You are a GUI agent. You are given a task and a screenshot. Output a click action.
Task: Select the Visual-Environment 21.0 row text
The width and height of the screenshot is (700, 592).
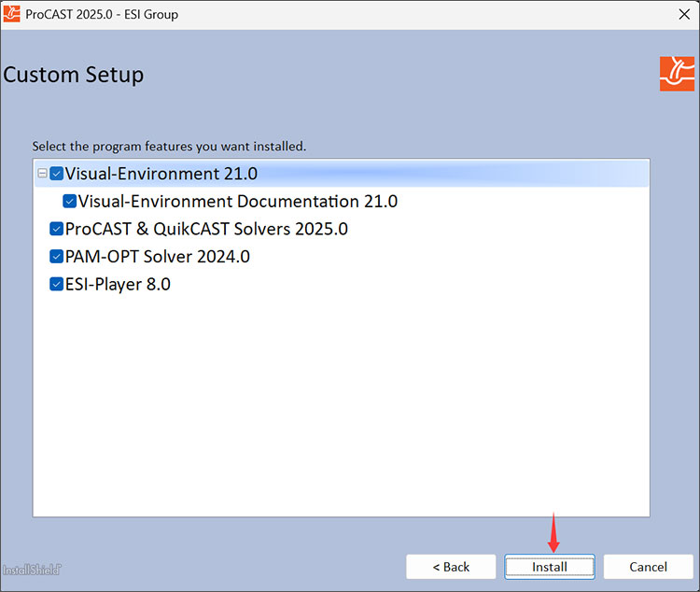click(161, 174)
